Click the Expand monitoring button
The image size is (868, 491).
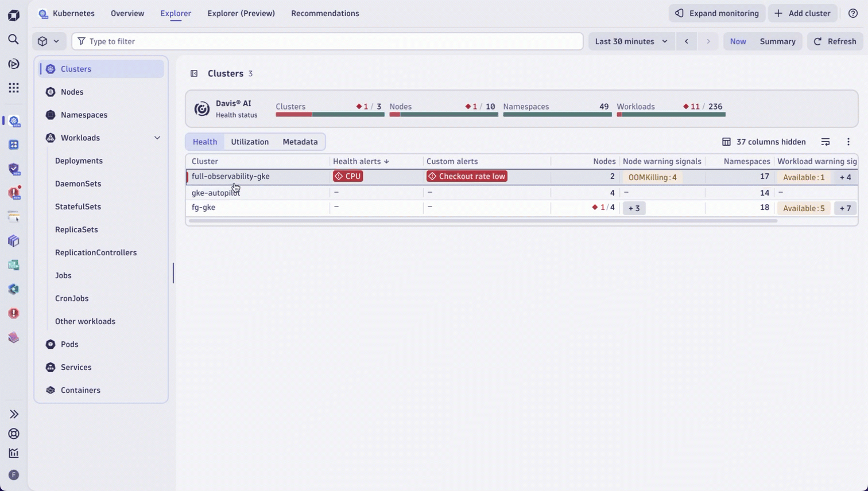tap(717, 13)
